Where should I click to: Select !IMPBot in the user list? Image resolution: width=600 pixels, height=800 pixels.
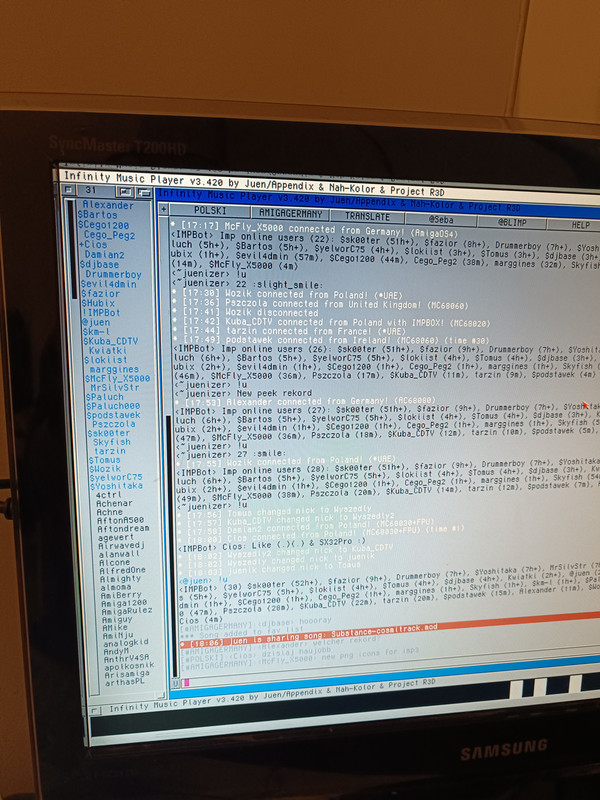tap(101, 312)
